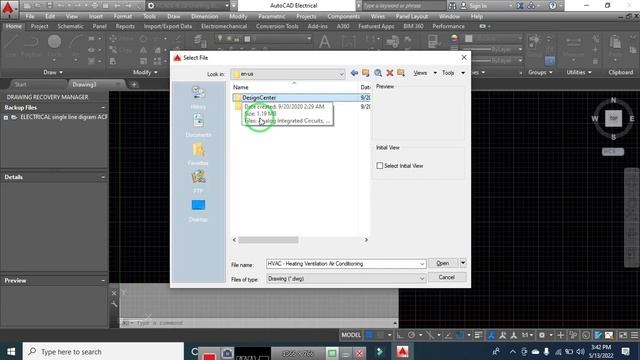Toggle MODEL space button
640x360 pixels.
[x=351, y=335]
